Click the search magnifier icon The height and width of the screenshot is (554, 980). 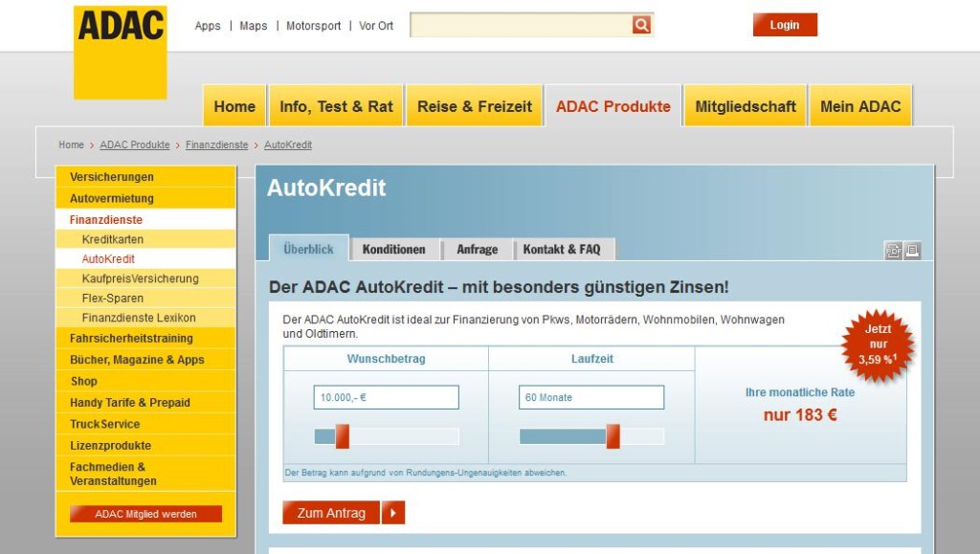(x=641, y=25)
